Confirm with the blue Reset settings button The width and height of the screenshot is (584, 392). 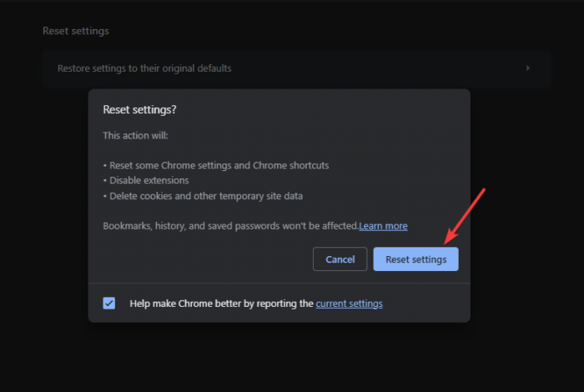pyautogui.click(x=415, y=259)
